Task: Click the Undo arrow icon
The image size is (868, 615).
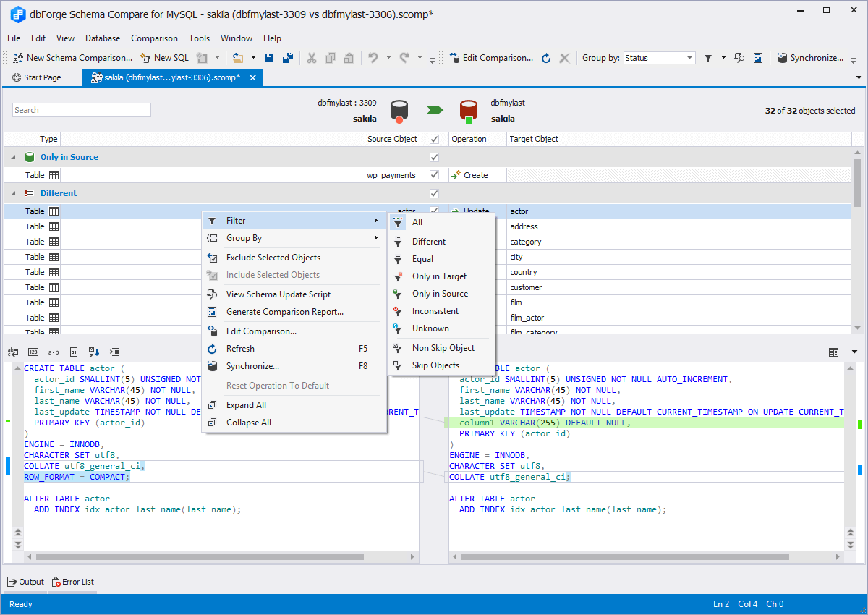Action: tap(373, 58)
